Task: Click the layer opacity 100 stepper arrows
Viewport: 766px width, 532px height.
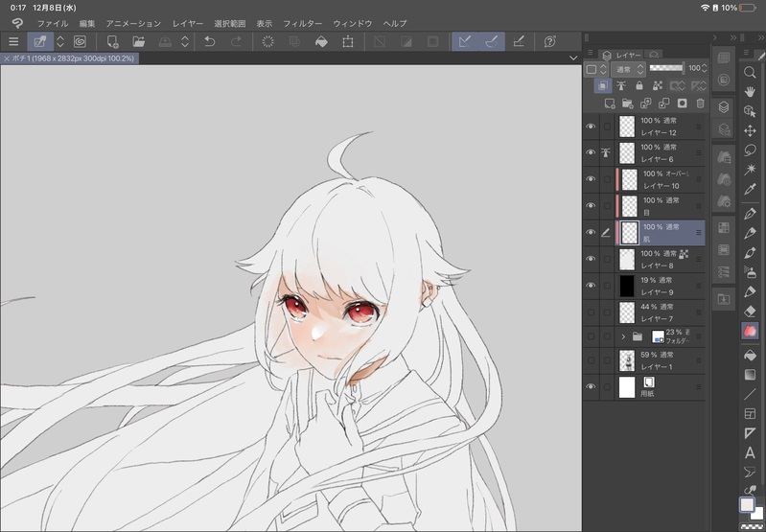Action: coord(705,68)
